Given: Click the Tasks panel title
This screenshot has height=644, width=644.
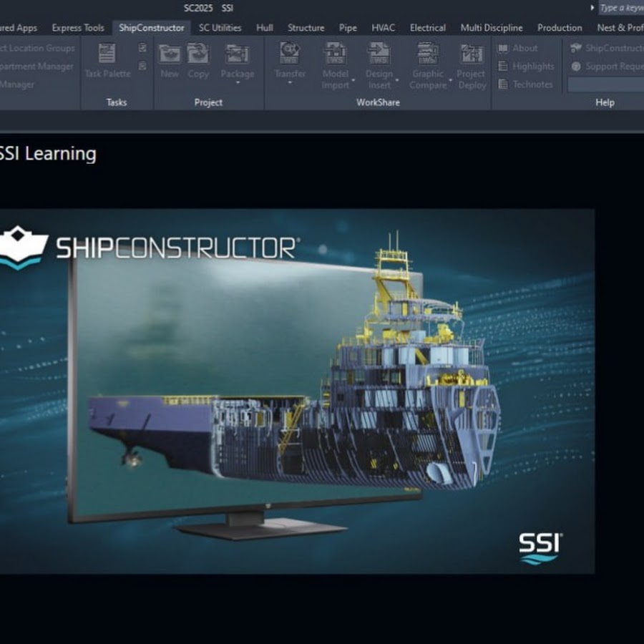Looking at the screenshot, I should [x=117, y=102].
